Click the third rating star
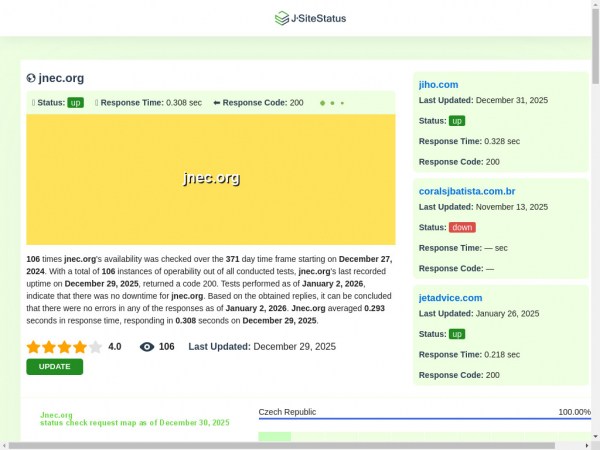Image resolution: width=600 pixels, height=450 pixels. coord(64,347)
